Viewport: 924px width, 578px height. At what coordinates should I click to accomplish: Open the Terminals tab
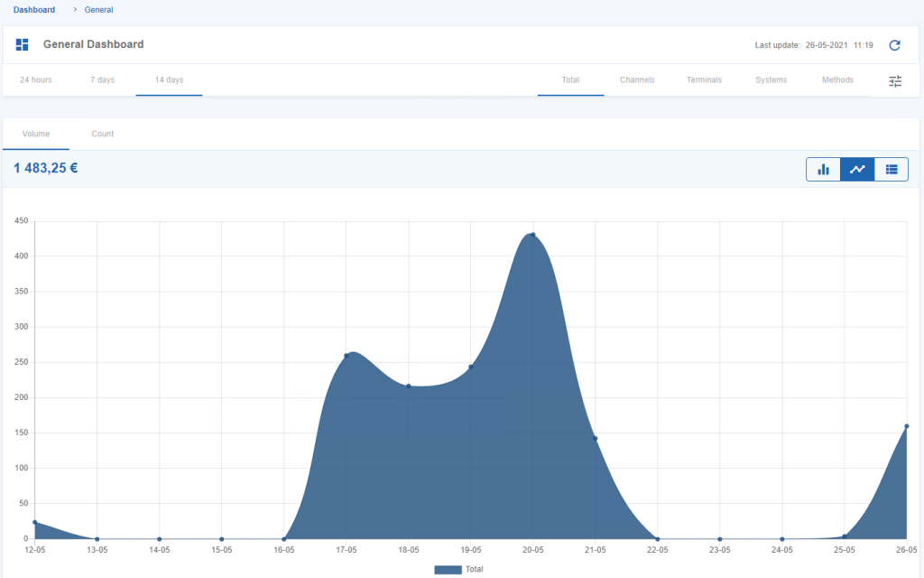pos(704,79)
